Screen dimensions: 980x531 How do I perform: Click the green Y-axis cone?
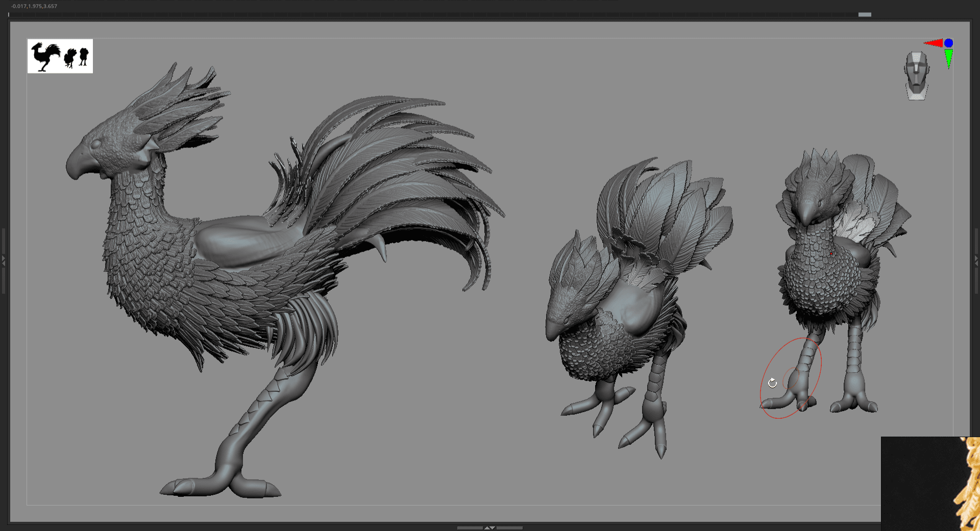click(948, 59)
